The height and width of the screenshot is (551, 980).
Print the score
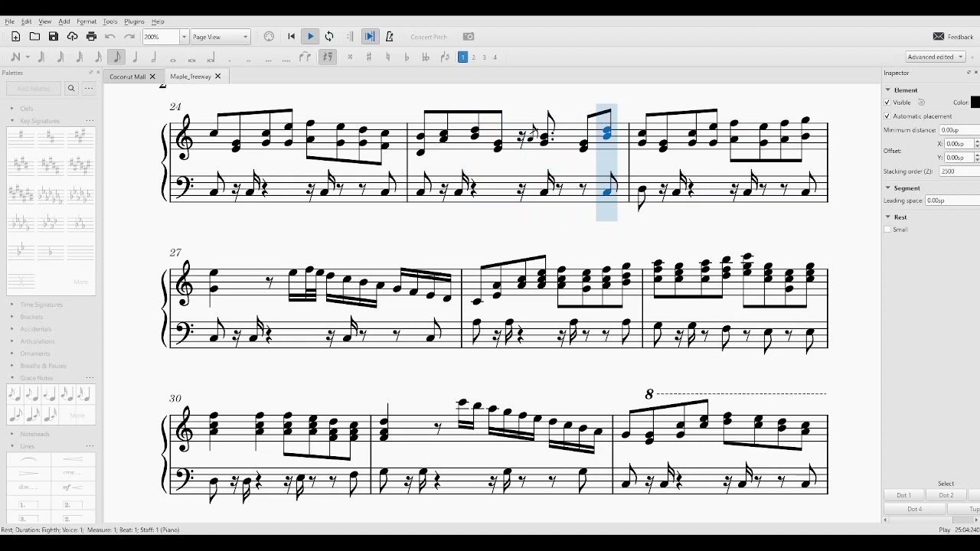tap(92, 37)
